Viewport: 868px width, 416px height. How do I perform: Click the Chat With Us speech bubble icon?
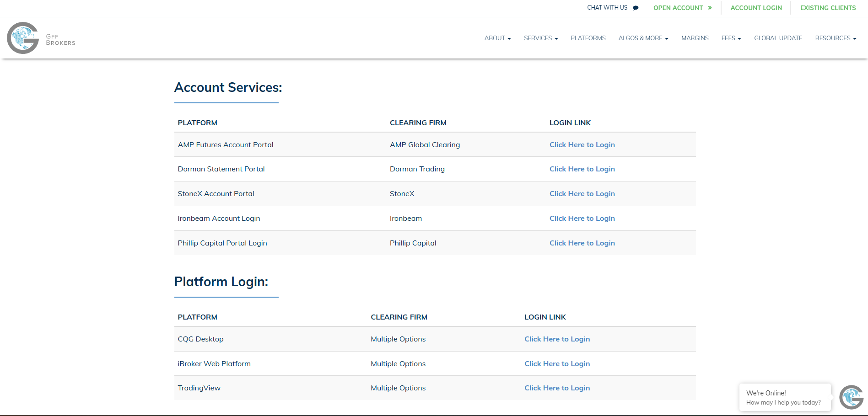(636, 8)
